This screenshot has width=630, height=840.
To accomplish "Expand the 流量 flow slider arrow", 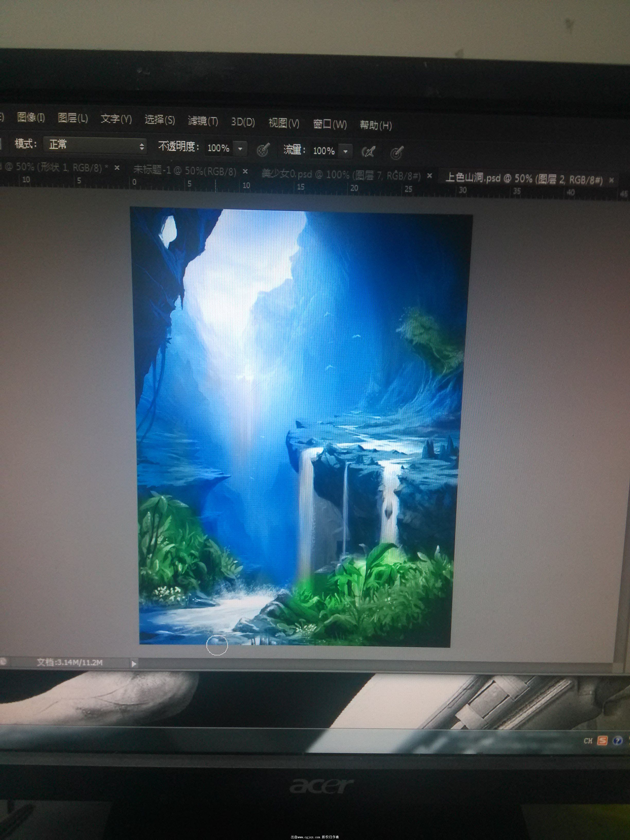I will coord(345,152).
